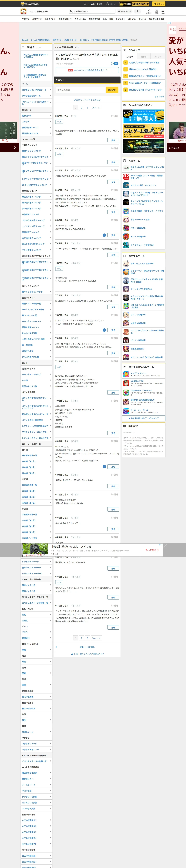This screenshot has width=186, height=868.
Task: Expand 最強キャラランキング menu row
Action: 37,151
